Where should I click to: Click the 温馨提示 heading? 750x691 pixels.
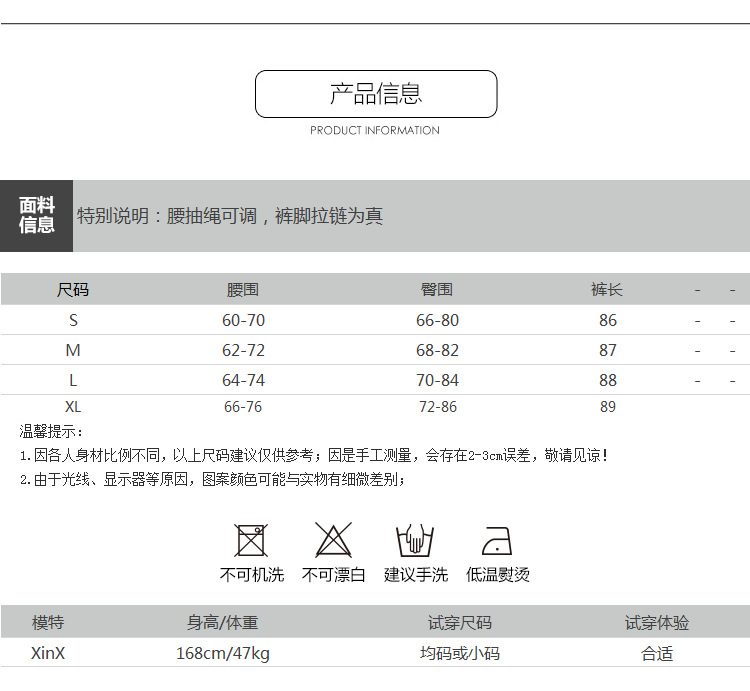pos(51,431)
